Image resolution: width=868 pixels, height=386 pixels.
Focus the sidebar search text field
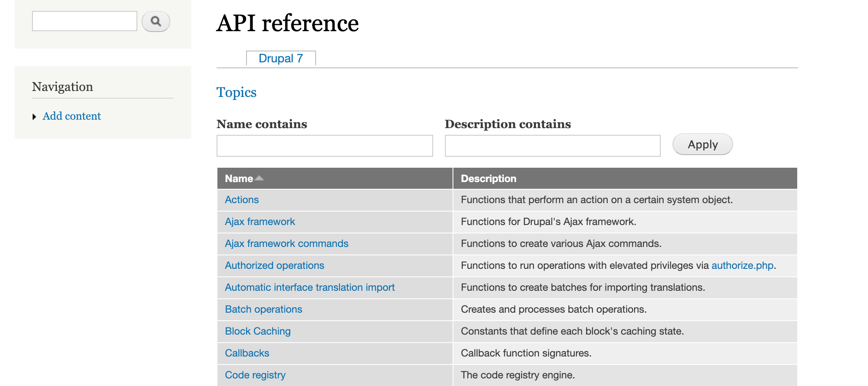(85, 21)
